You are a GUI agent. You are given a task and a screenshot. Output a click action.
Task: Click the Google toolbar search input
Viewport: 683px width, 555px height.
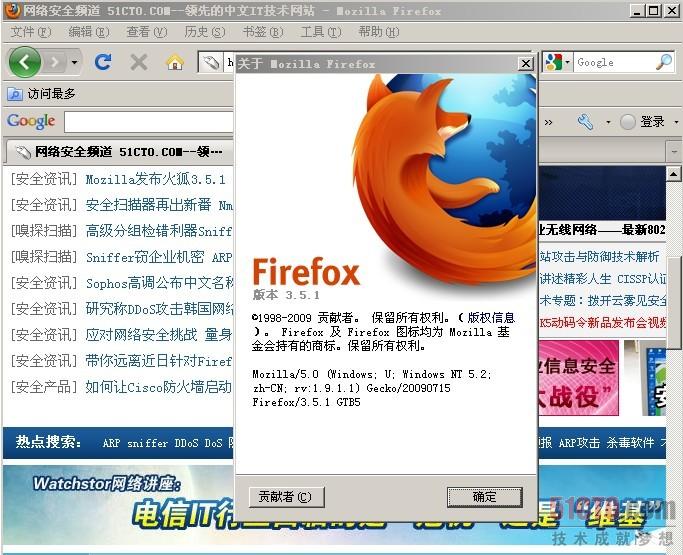(149, 122)
